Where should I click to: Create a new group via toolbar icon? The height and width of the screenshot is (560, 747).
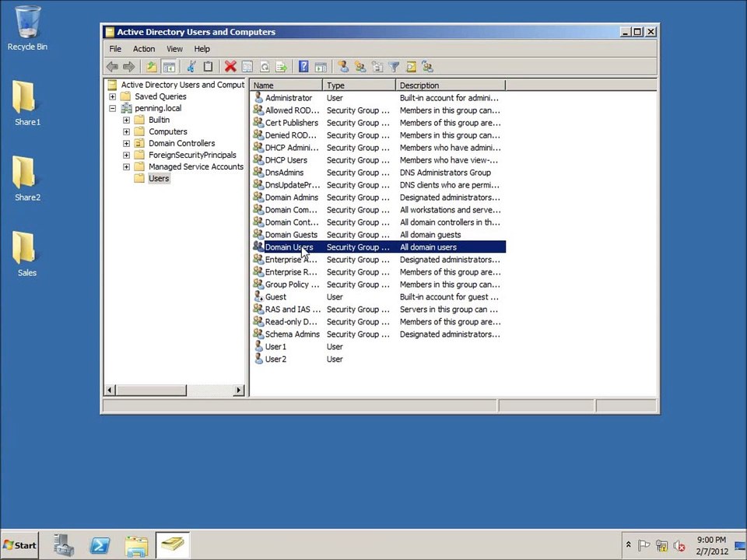(360, 67)
